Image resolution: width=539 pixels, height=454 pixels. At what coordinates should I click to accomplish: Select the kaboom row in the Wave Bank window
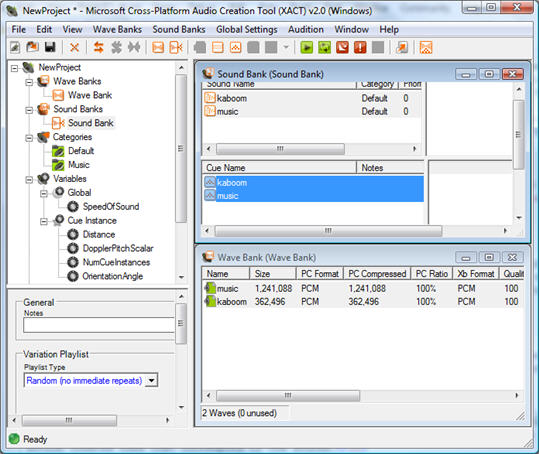tap(363, 301)
